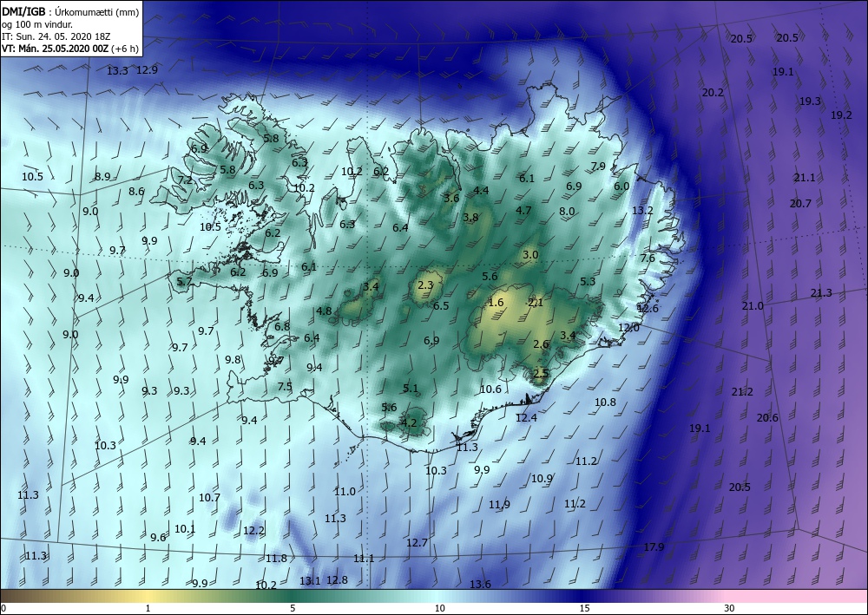
Task: Click the map value 20.7
Action: [x=800, y=204]
